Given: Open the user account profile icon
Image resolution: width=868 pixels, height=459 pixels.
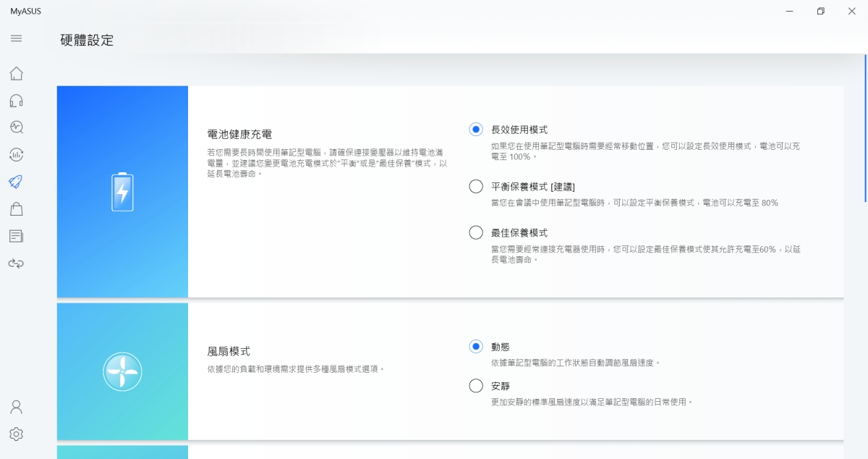Looking at the screenshot, I should pos(16,407).
